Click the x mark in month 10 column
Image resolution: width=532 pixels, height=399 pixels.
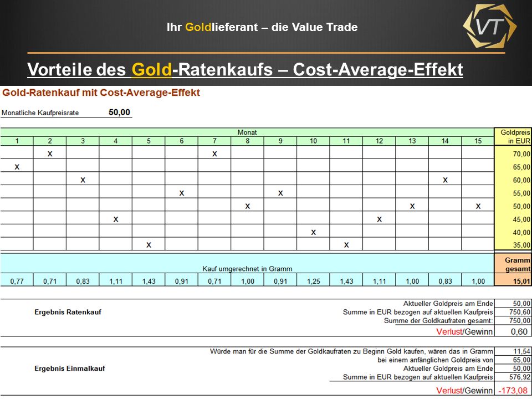pos(313,232)
